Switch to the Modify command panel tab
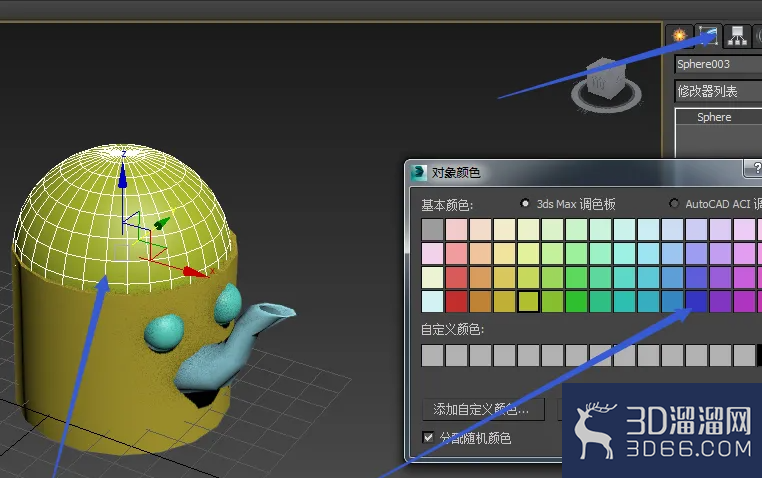Screen dimensions: 762x478 [x=709, y=35]
